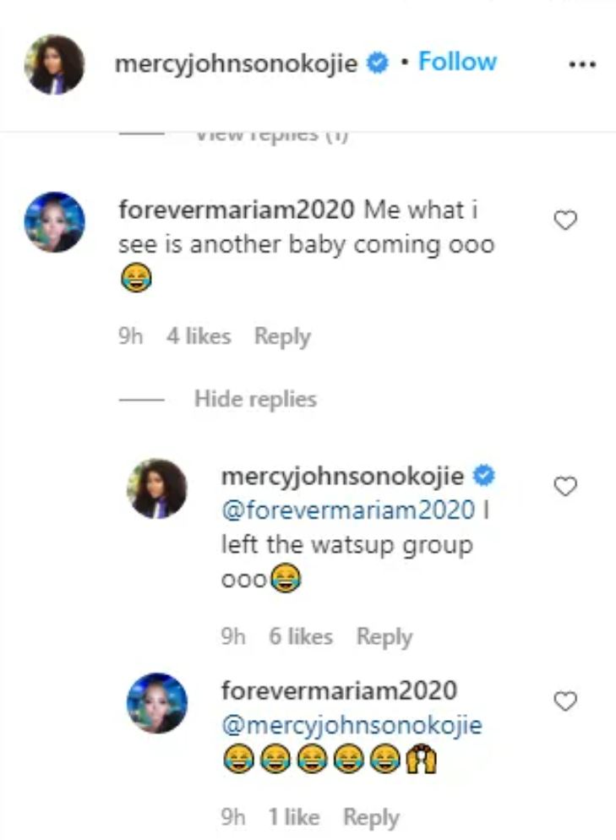This screenshot has height=840, width=616.
Task: View the 4 likes on top comment
Action: (x=198, y=336)
